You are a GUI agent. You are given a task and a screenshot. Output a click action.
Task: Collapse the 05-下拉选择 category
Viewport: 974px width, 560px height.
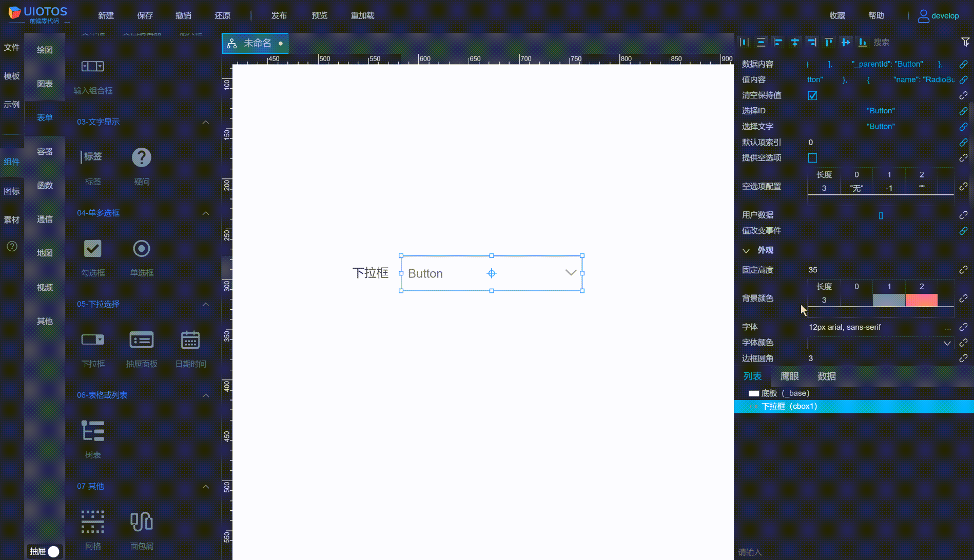click(206, 304)
